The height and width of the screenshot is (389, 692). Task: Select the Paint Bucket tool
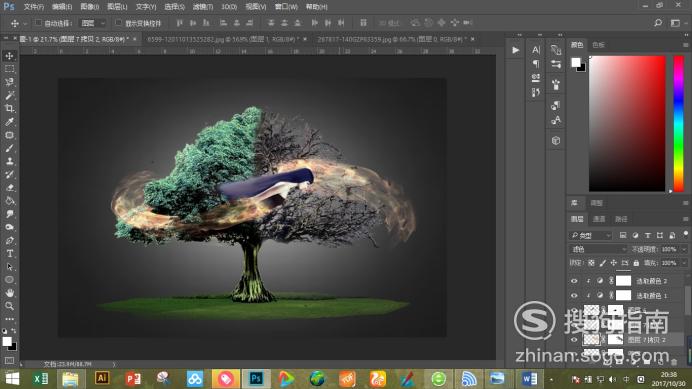(x=9, y=201)
